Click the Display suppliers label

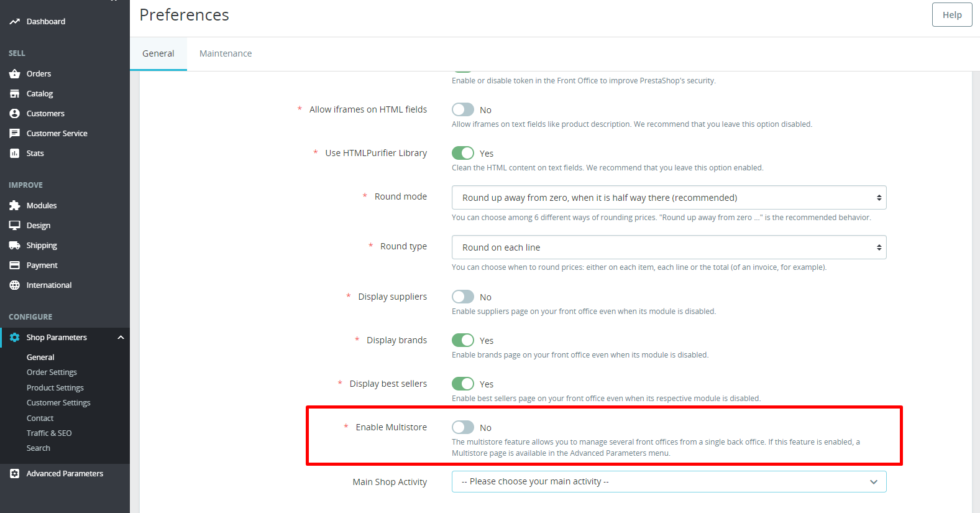tap(393, 297)
